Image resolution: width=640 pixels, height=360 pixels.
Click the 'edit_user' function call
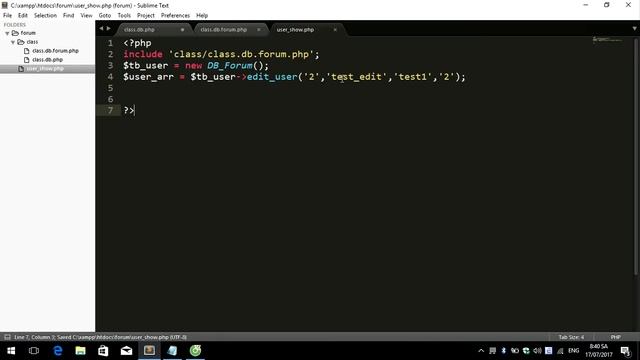click(x=272, y=77)
